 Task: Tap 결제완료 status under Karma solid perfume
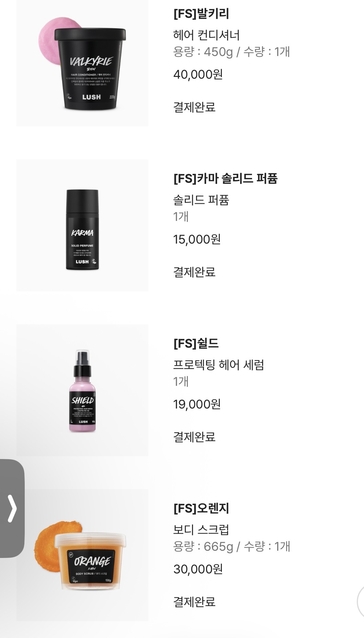194,272
